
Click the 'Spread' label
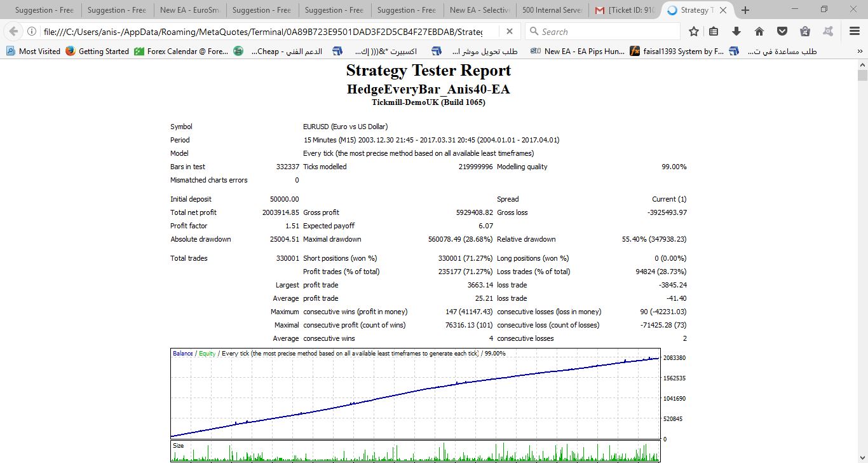point(508,199)
